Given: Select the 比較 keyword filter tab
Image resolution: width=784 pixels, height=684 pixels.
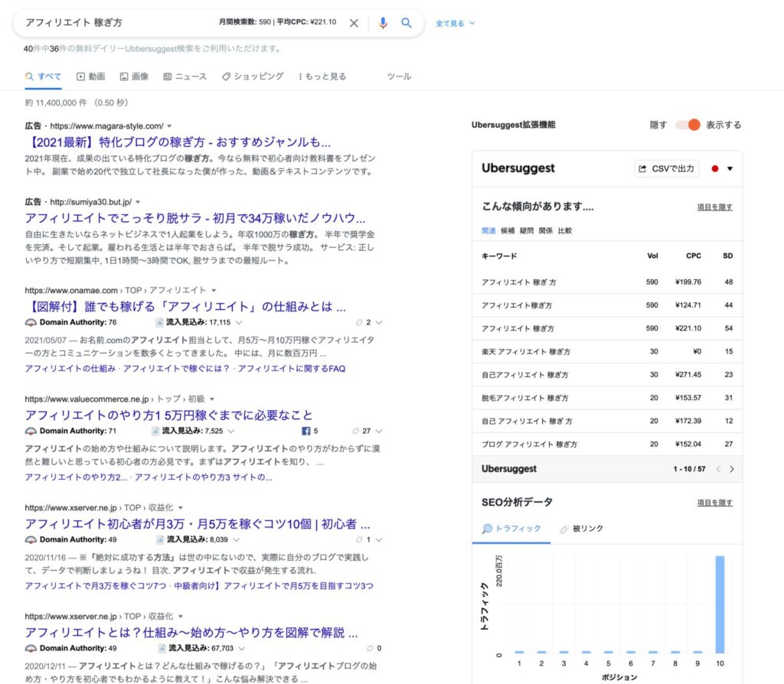Looking at the screenshot, I should 564,230.
